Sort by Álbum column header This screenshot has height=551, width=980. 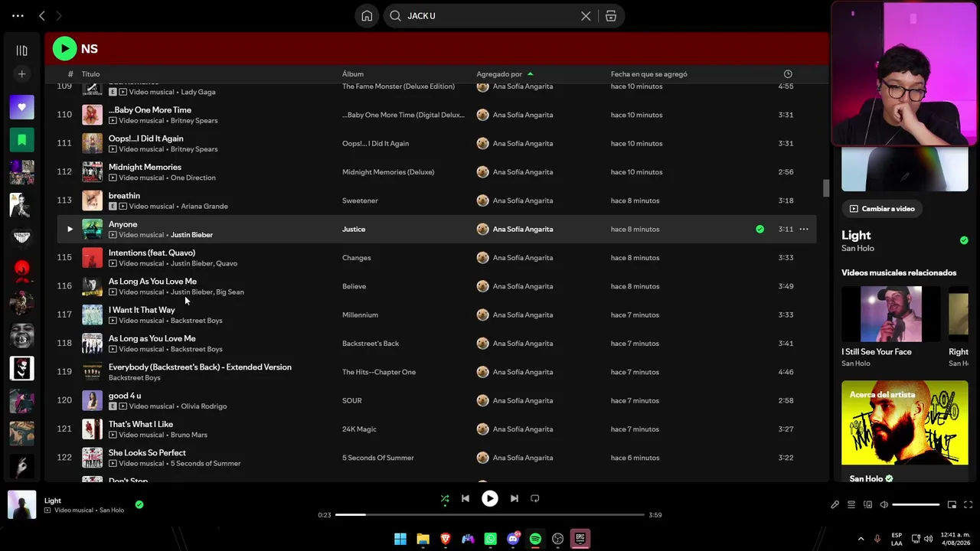pos(353,74)
